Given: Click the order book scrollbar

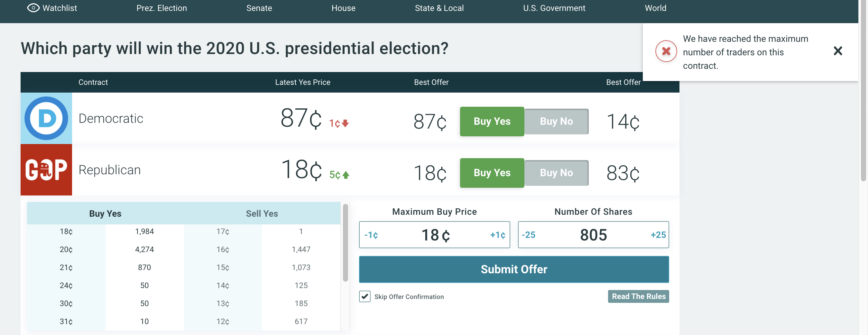Looking at the screenshot, I should [345, 242].
